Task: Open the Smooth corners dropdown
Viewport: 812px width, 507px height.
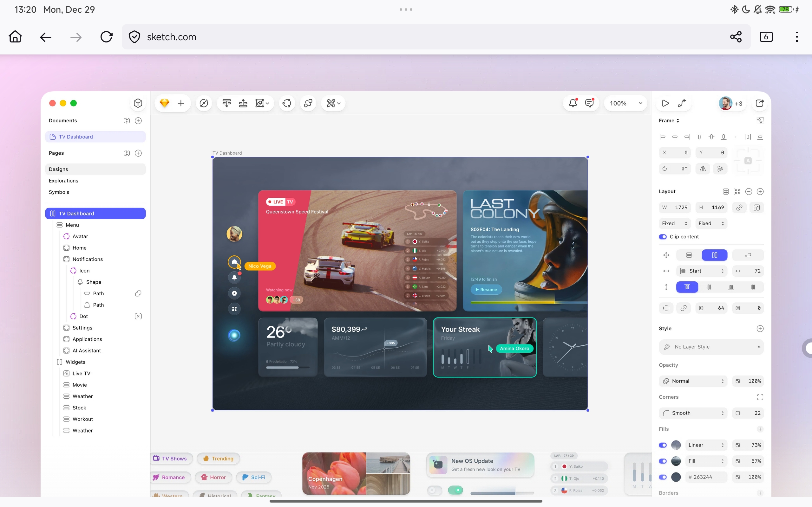Action: click(x=692, y=413)
